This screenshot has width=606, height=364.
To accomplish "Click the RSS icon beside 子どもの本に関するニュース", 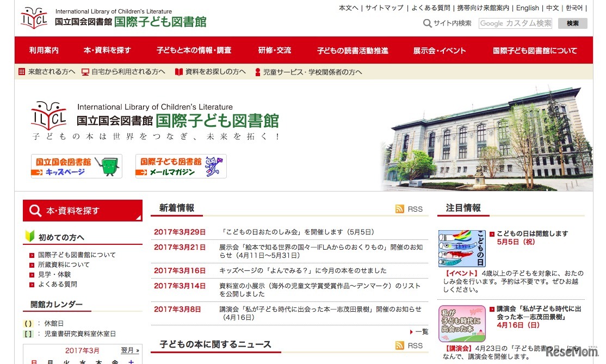I will coord(400,346).
